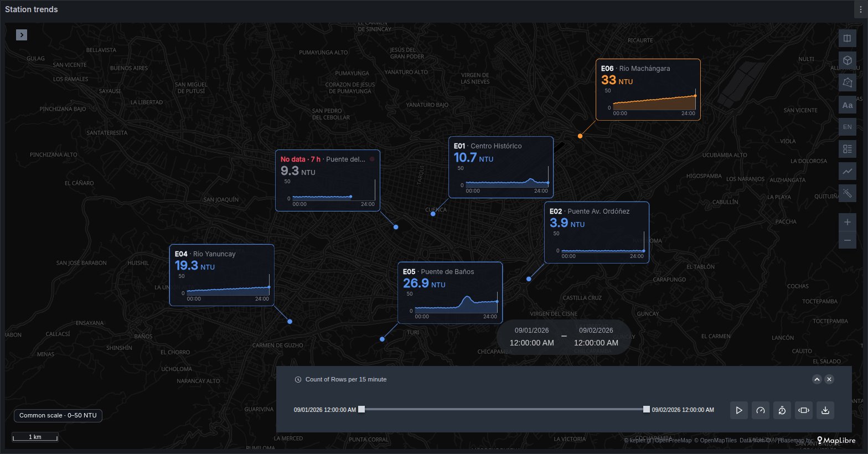Toggle map labels with Aa icon
868x454 pixels.
(x=848, y=105)
